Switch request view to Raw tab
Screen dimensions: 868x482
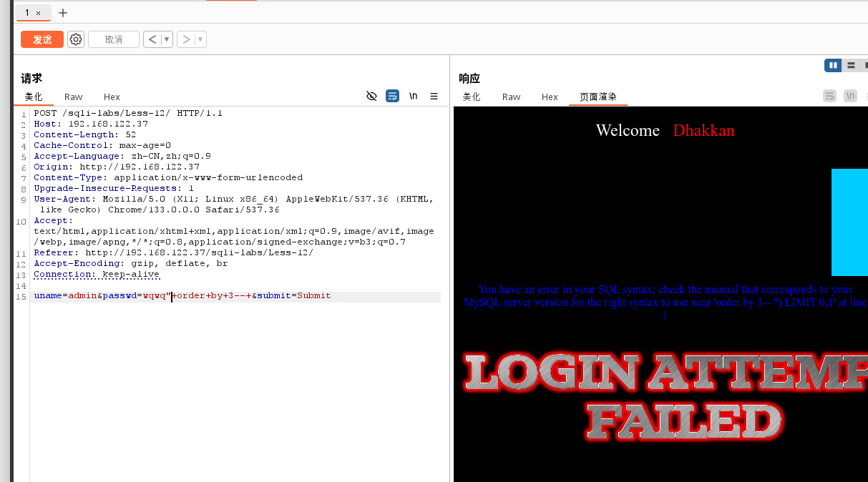(73, 97)
